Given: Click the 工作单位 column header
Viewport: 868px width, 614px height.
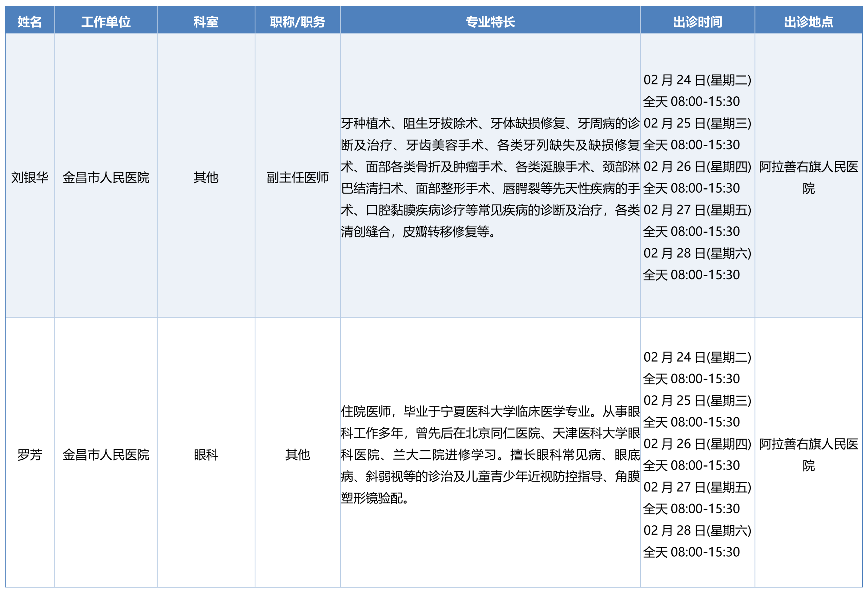Looking at the screenshot, I should [x=106, y=22].
